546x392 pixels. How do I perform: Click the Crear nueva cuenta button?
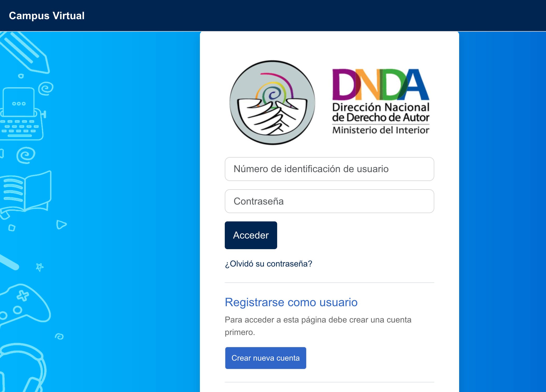tap(265, 358)
